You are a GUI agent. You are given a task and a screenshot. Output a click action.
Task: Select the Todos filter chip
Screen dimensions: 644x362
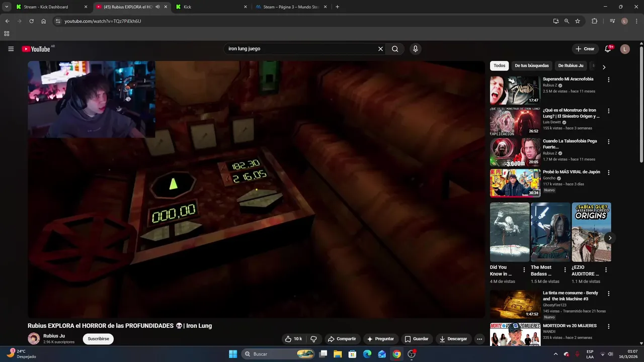click(500, 66)
